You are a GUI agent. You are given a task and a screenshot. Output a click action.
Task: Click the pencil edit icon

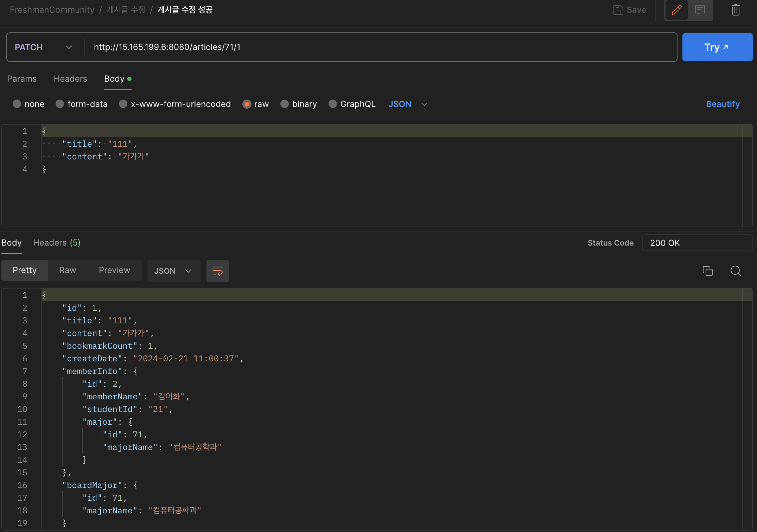tap(676, 10)
